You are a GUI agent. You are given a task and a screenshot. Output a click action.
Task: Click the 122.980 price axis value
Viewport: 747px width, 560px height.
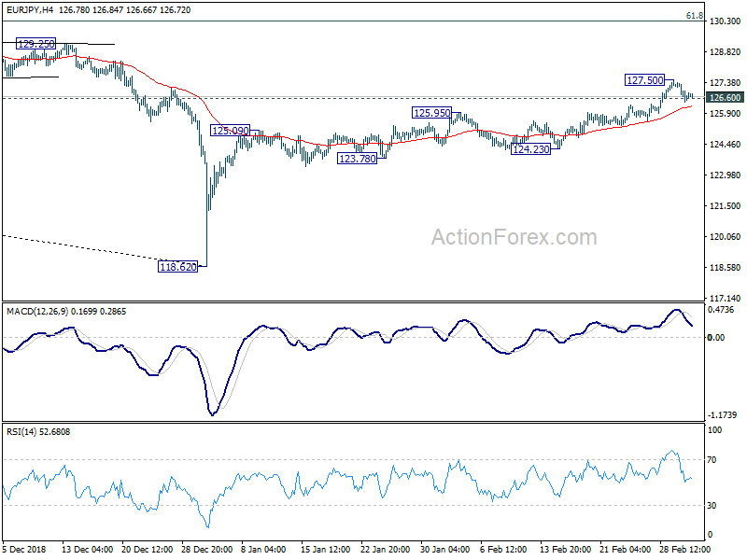[726, 175]
